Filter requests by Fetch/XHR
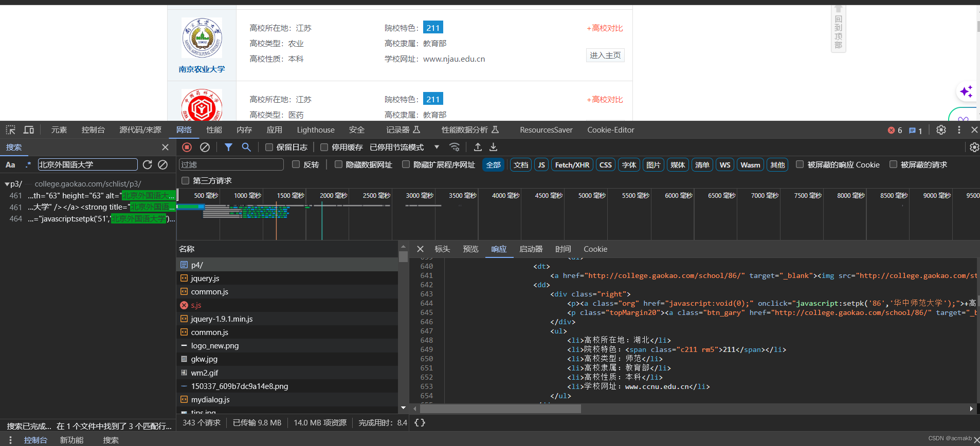 pos(572,165)
